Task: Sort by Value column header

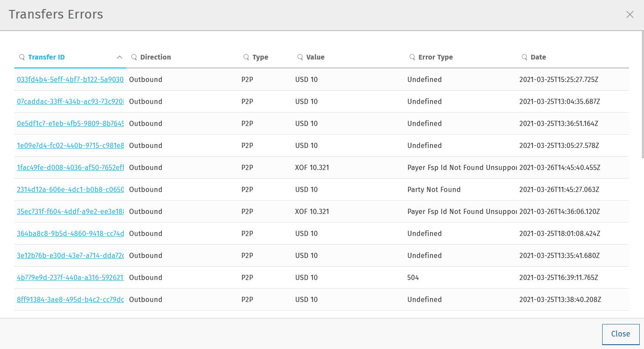Action: pos(315,57)
